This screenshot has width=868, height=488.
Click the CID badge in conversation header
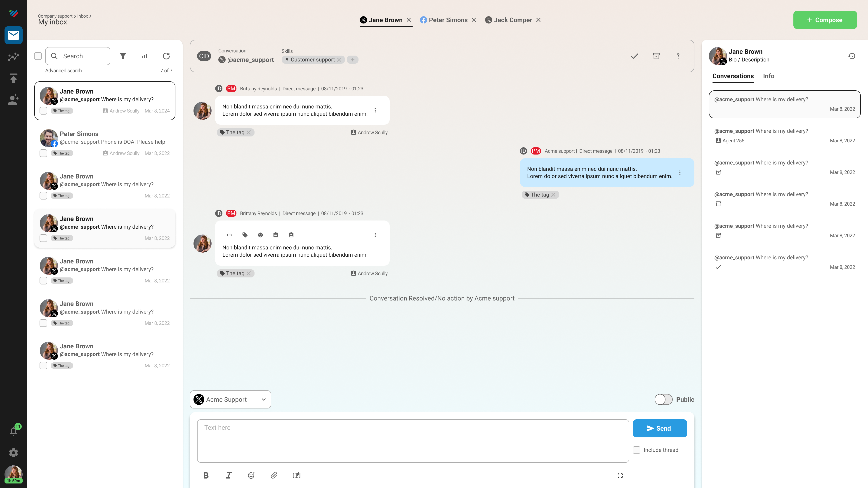pyautogui.click(x=204, y=56)
